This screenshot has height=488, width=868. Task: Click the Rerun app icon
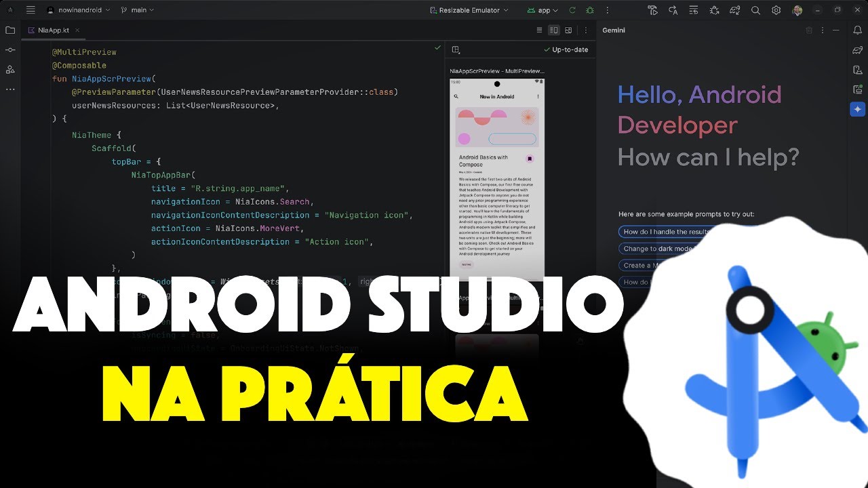pyautogui.click(x=572, y=10)
